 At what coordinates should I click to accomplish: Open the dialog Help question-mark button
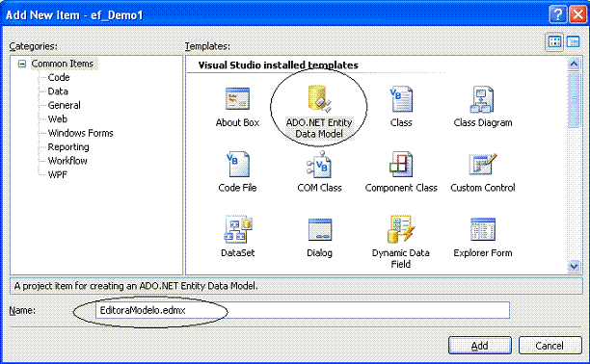coord(558,14)
